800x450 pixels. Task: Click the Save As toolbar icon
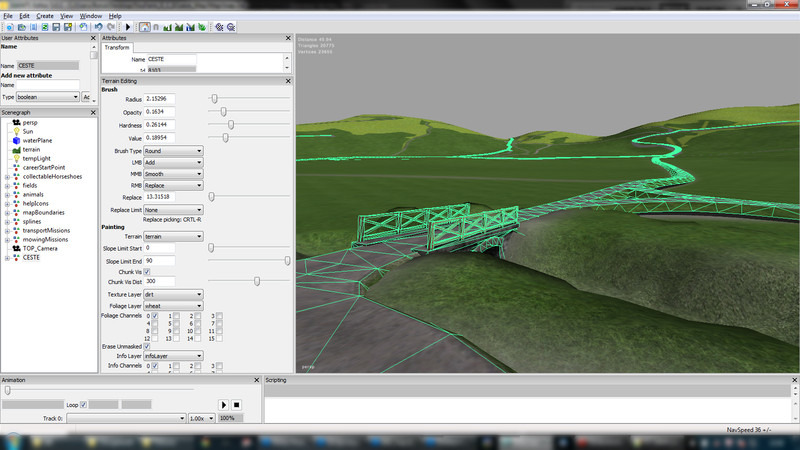coord(68,27)
